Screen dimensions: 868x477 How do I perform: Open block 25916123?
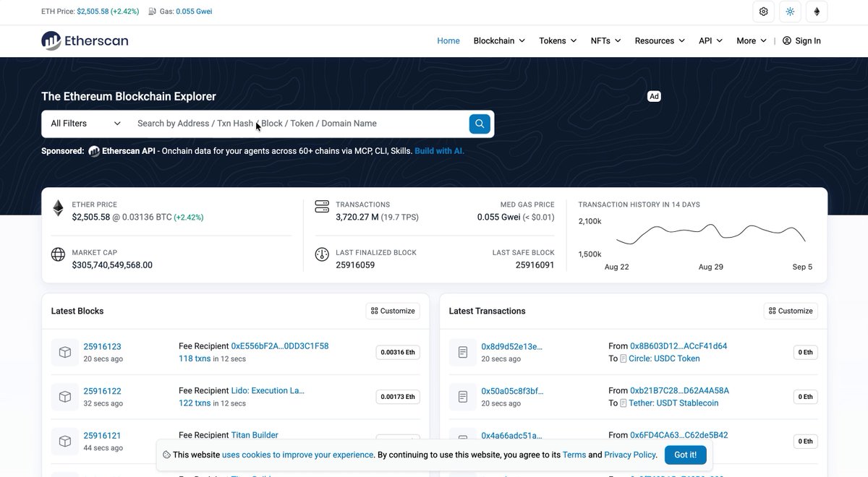(x=102, y=347)
